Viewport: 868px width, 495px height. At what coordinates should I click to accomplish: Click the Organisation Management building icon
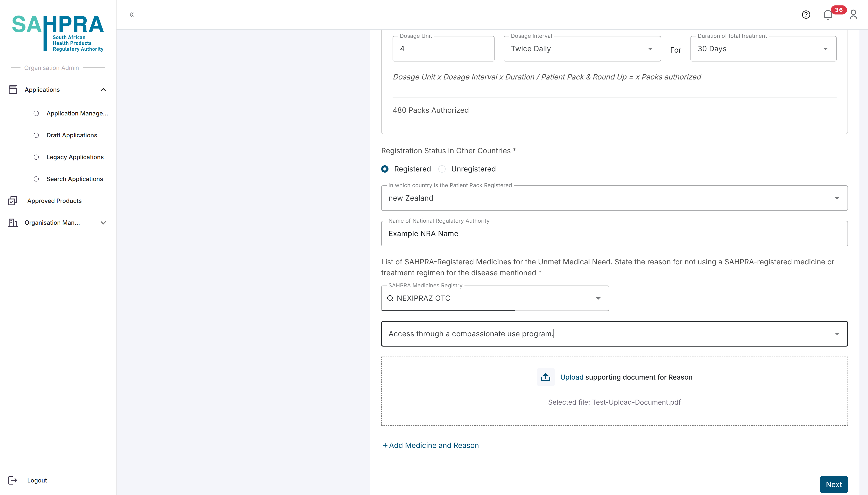pos(13,223)
